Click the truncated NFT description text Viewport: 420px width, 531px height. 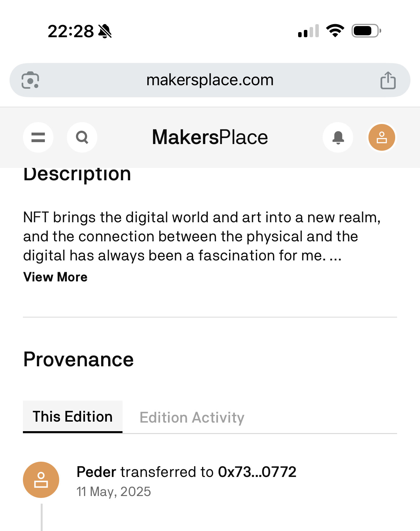click(202, 236)
